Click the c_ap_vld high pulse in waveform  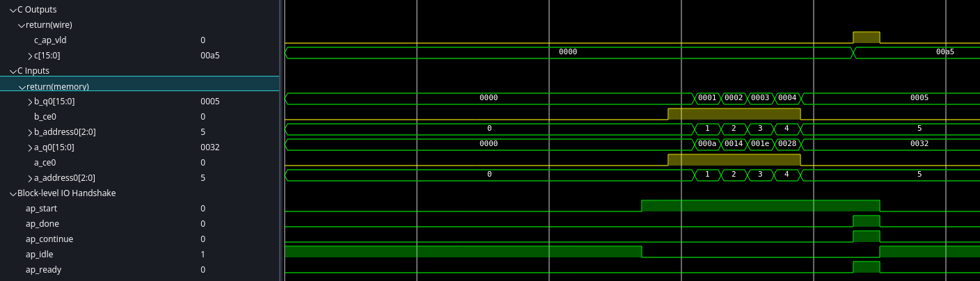867,38
